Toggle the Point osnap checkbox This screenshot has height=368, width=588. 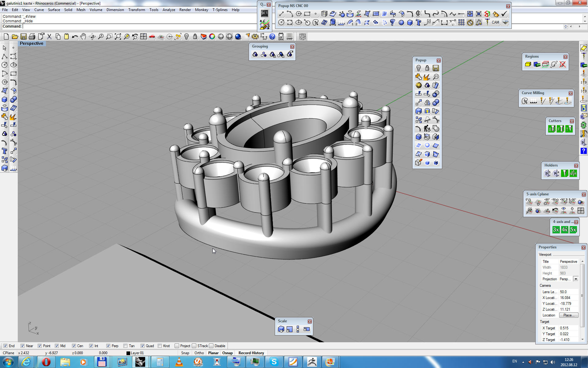pyautogui.click(x=40, y=346)
